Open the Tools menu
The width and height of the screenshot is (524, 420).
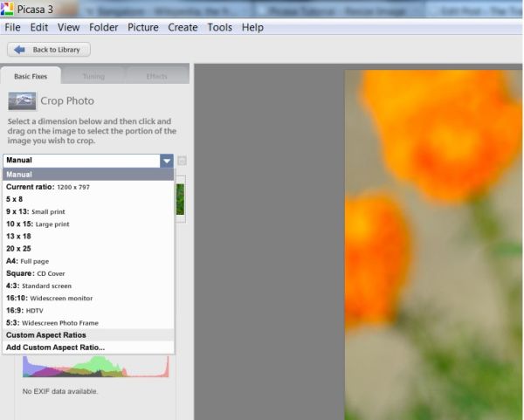pos(220,27)
